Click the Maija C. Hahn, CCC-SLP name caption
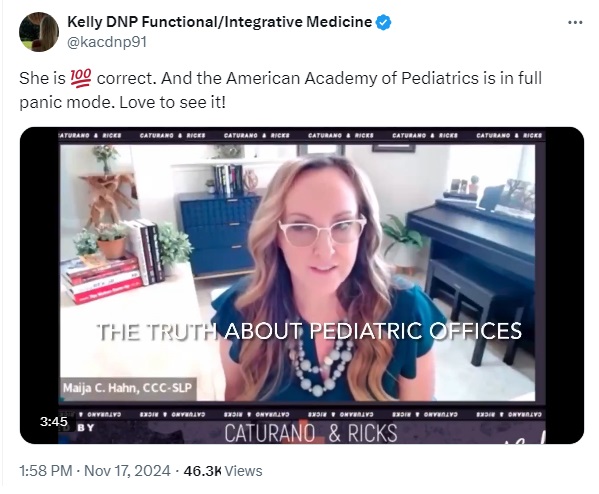Viewport: 599px width, 494px height. [128, 388]
